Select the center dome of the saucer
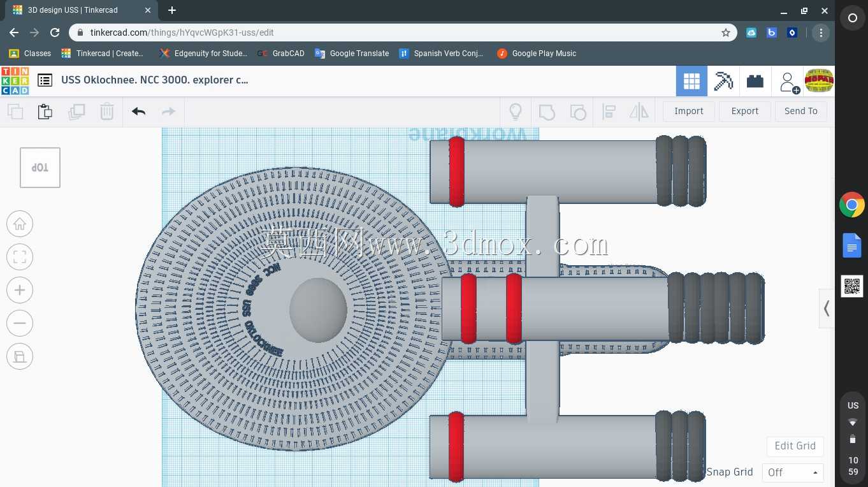Image resolution: width=868 pixels, height=487 pixels. (318, 310)
